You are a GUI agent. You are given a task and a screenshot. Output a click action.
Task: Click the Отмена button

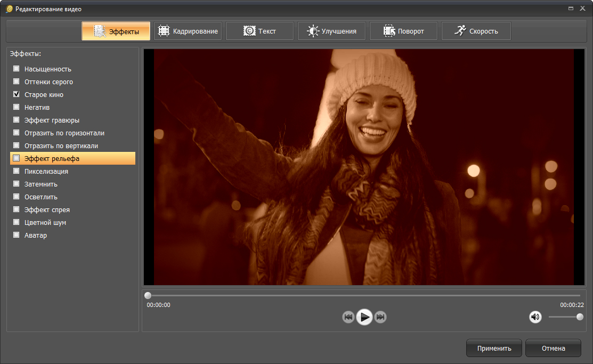point(553,348)
